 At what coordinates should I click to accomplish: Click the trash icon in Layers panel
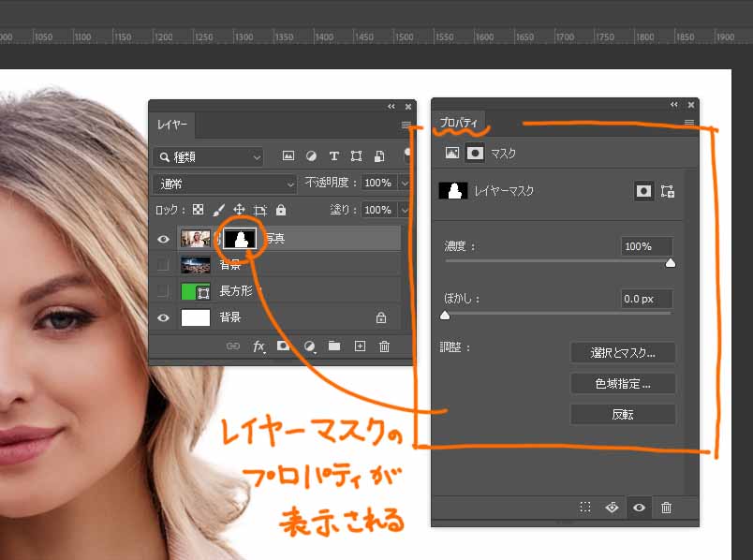point(384,346)
